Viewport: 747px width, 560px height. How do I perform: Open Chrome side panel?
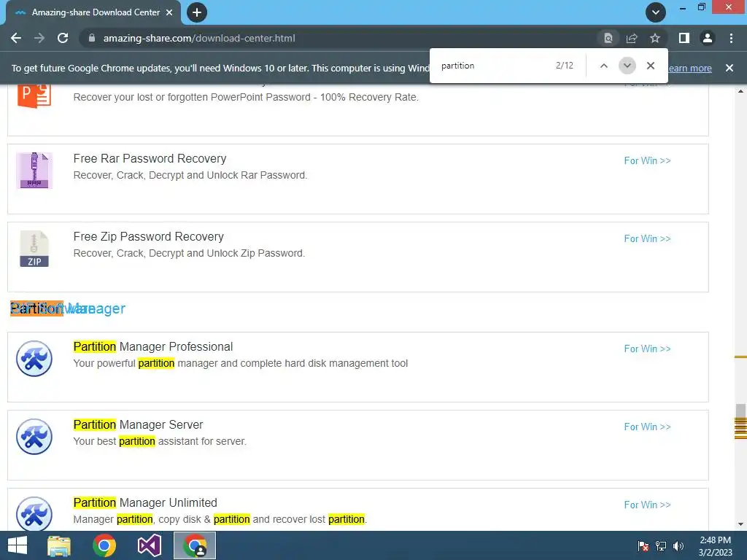click(684, 38)
